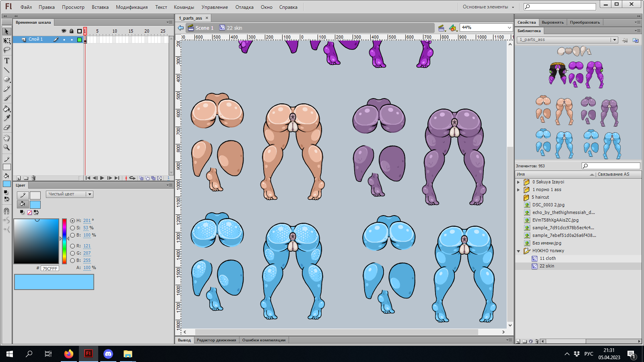This screenshot has height=362, width=644.
Task: Toggle loop playback in timeline
Action: coord(132,178)
